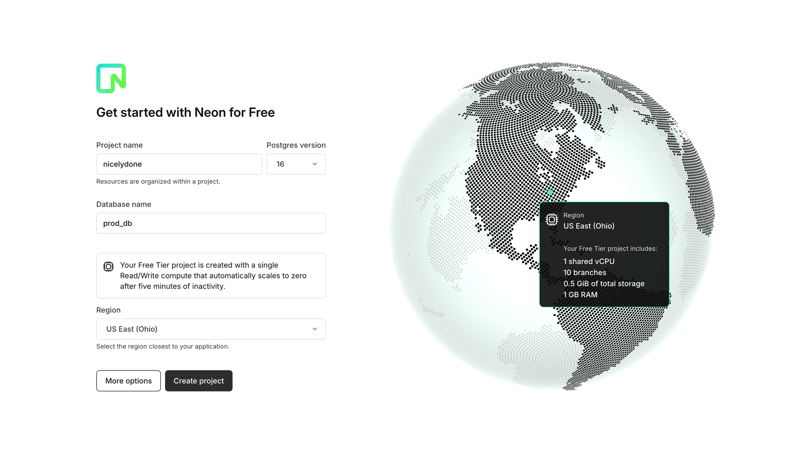This screenshot has width=800, height=455.
Task: Click the "US East (Ohio)" text in the globe tooltip
Action: pos(589,226)
